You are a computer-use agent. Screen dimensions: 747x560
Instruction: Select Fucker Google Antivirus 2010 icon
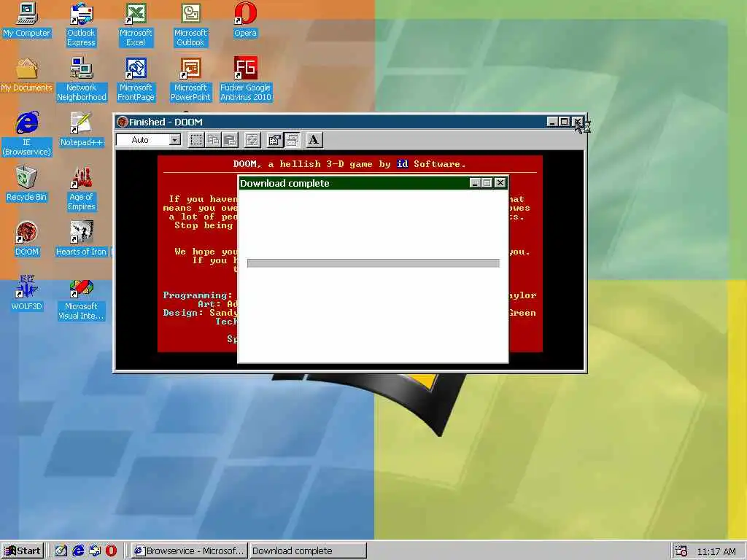click(x=245, y=79)
